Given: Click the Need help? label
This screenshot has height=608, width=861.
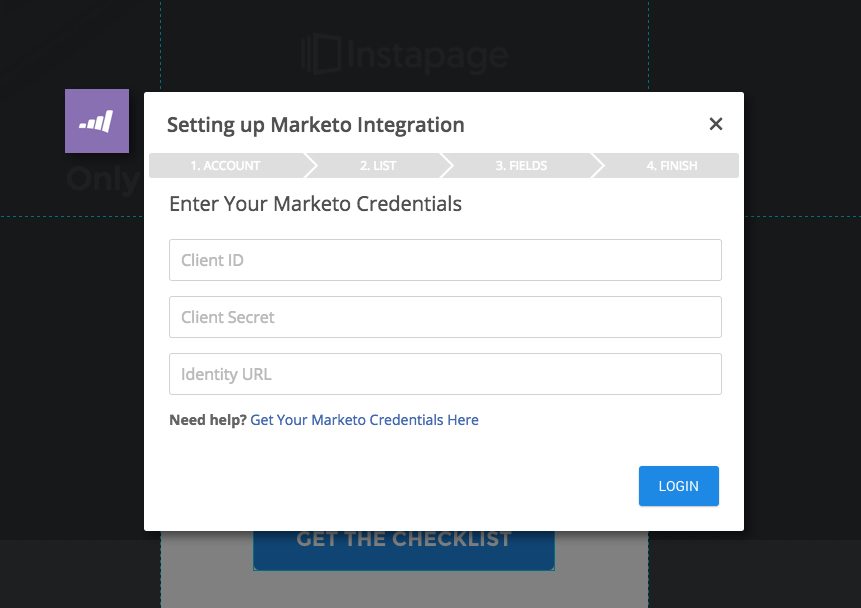Looking at the screenshot, I should (x=205, y=420).
